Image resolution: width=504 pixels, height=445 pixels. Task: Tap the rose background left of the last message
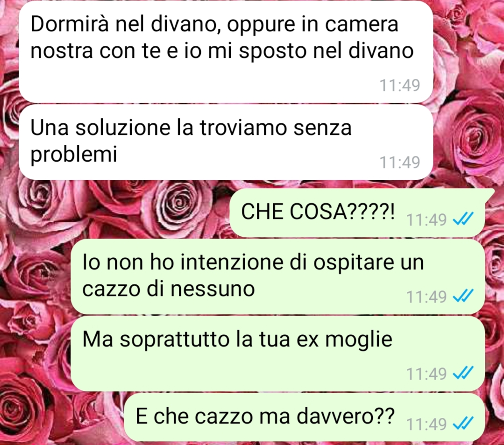(x=61, y=418)
